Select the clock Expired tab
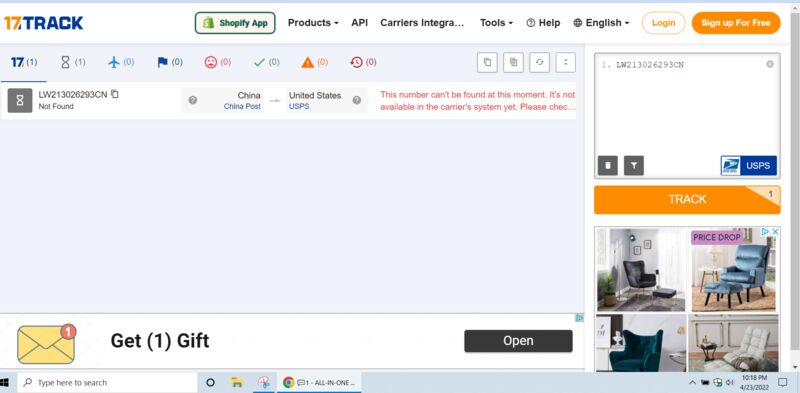Image resolution: width=800 pixels, height=393 pixels. click(x=363, y=62)
